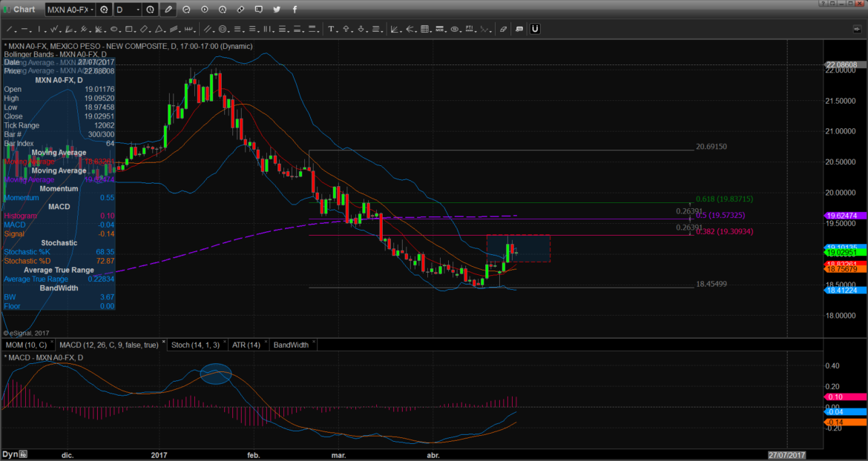Click the orange -0.14 signal value tag

click(846, 423)
